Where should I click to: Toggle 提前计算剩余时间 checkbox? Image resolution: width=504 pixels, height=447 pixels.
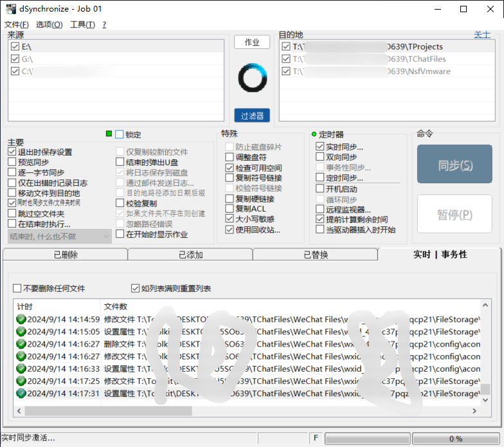pyautogui.click(x=320, y=219)
